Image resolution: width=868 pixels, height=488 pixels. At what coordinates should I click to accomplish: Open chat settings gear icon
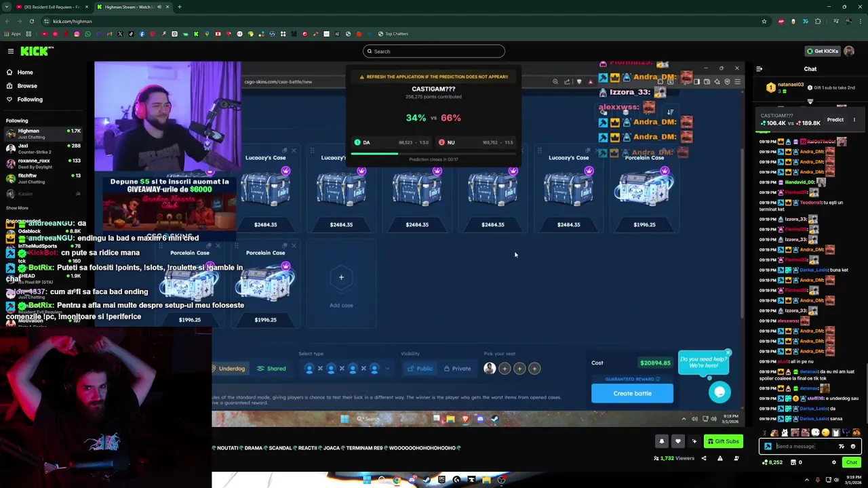pos(834,462)
